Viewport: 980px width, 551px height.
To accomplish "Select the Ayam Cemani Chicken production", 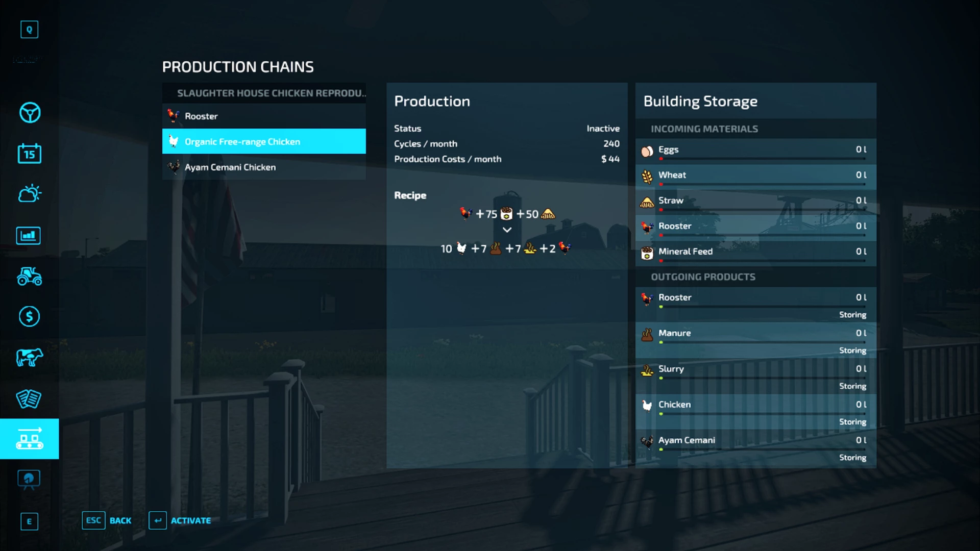I will coord(263,167).
